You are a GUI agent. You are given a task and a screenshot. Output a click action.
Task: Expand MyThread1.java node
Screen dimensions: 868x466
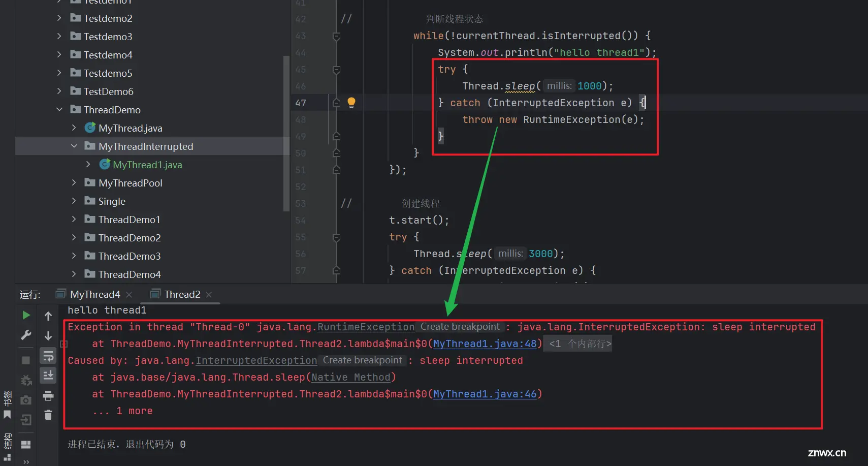[88, 165]
